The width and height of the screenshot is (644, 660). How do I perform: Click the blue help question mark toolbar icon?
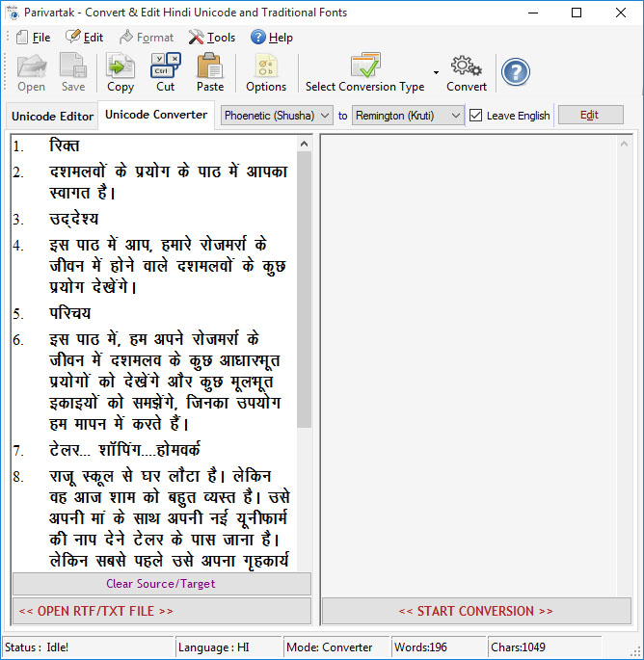coord(516,72)
